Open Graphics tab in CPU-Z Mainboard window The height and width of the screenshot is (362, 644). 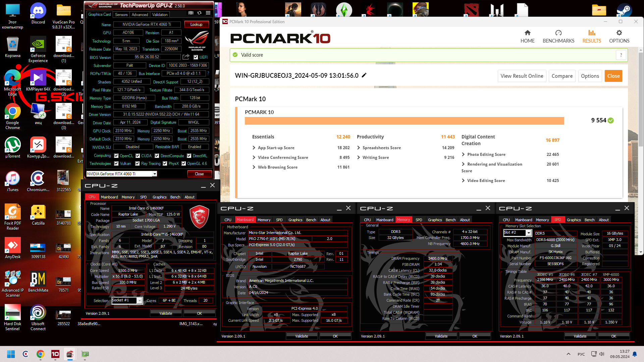[x=295, y=220]
